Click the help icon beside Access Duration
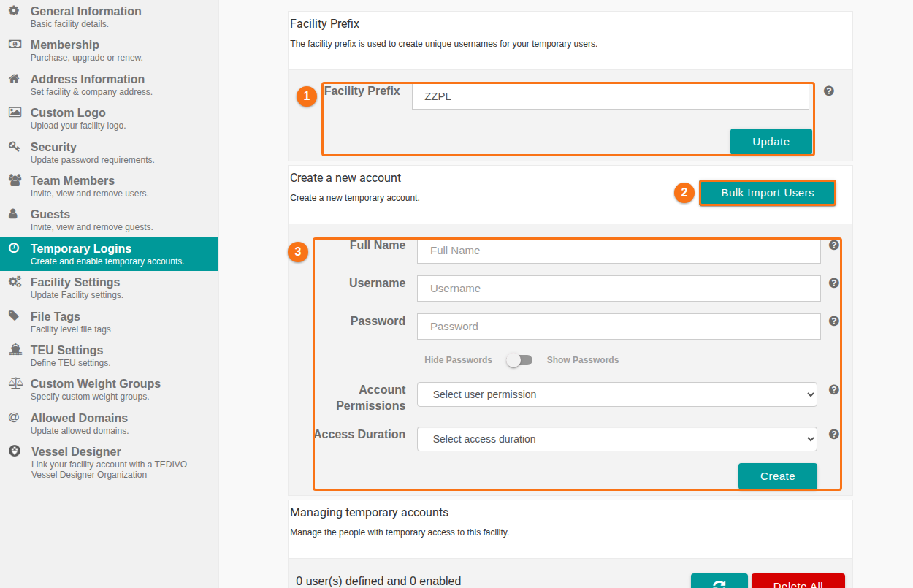 tap(834, 435)
